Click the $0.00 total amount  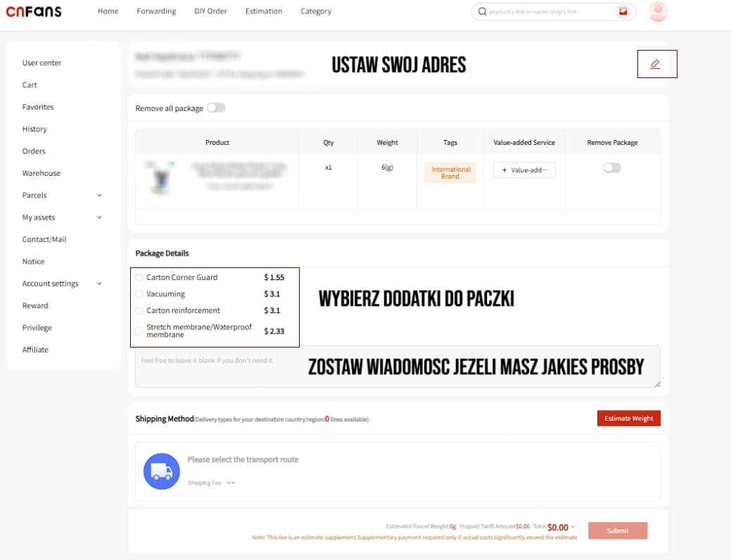[x=558, y=528]
